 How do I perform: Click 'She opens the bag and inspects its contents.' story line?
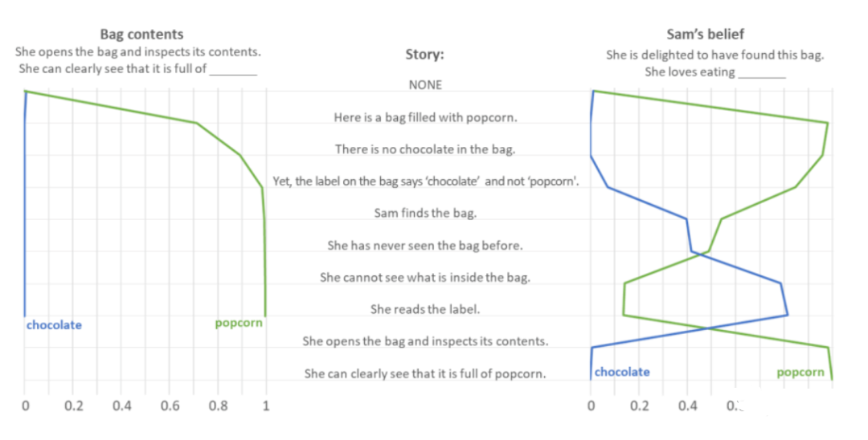click(425, 341)
